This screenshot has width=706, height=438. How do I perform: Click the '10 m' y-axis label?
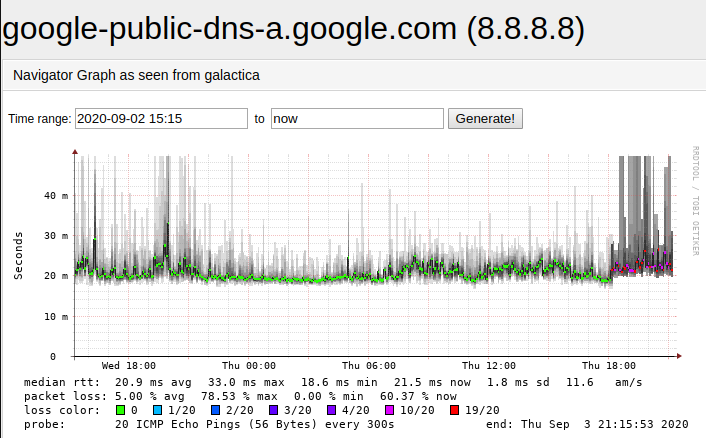coord(56,316)
